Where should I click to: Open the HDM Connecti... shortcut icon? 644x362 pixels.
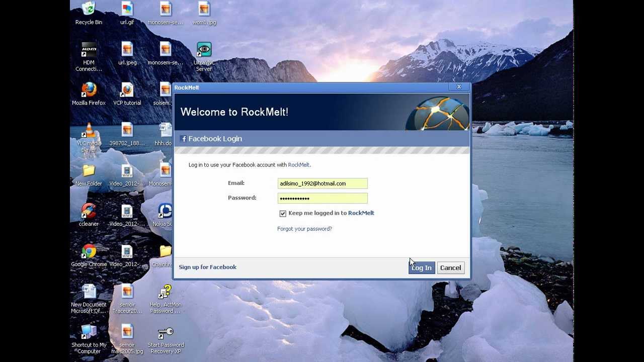[89, 56]
